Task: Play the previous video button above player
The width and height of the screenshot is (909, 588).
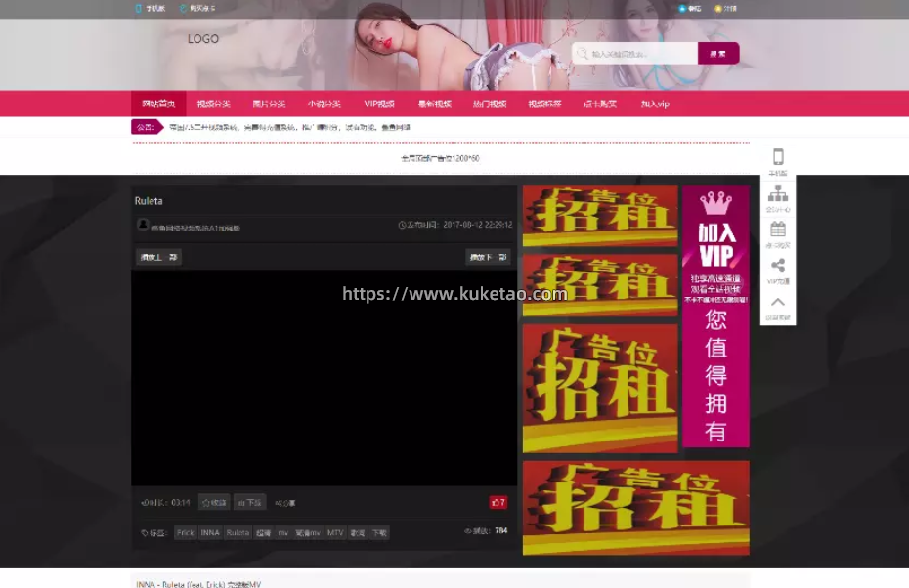Action: tap(159, 257)
